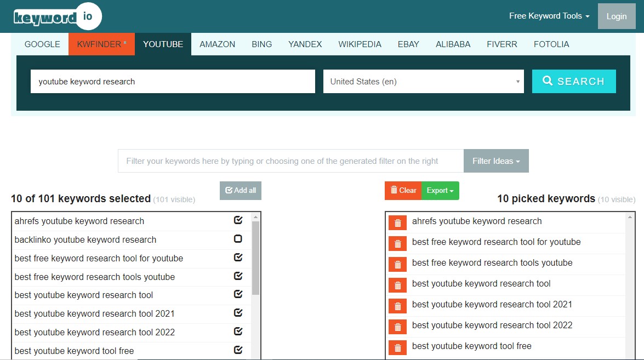Switch to the AMAZON tab
The height and width of the screenshot is (360, 644).
click(x=217, y=44)
